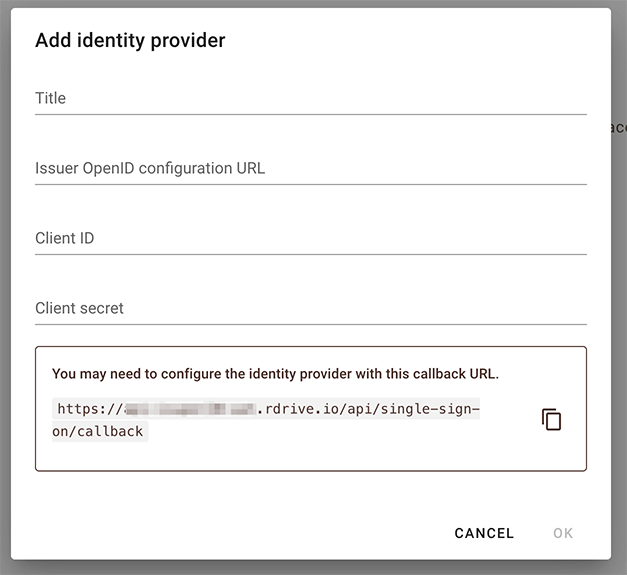Viewport: 627px width, 575px height.
Task: Copy the callback URL to clipboard
Action: tap(551, 419)
